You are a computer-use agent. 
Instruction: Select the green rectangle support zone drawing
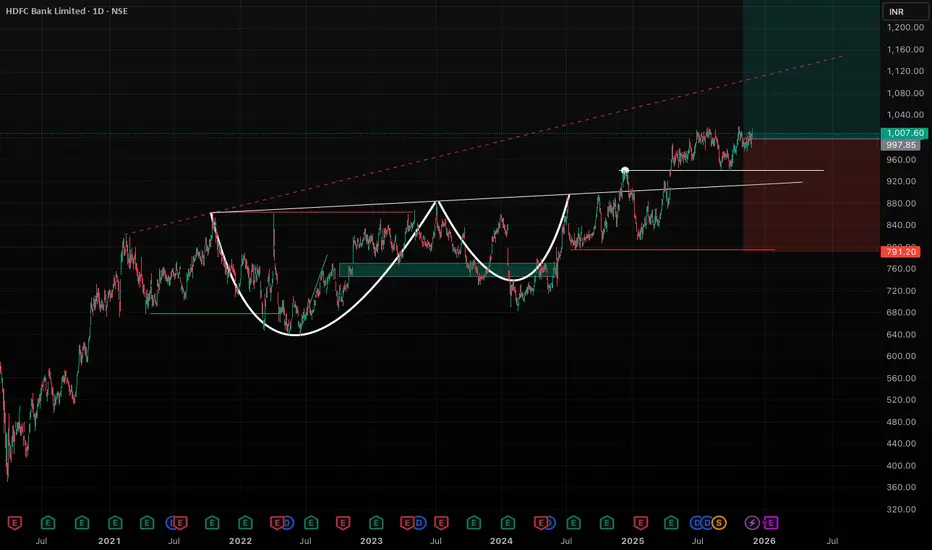tap(448, 270)
